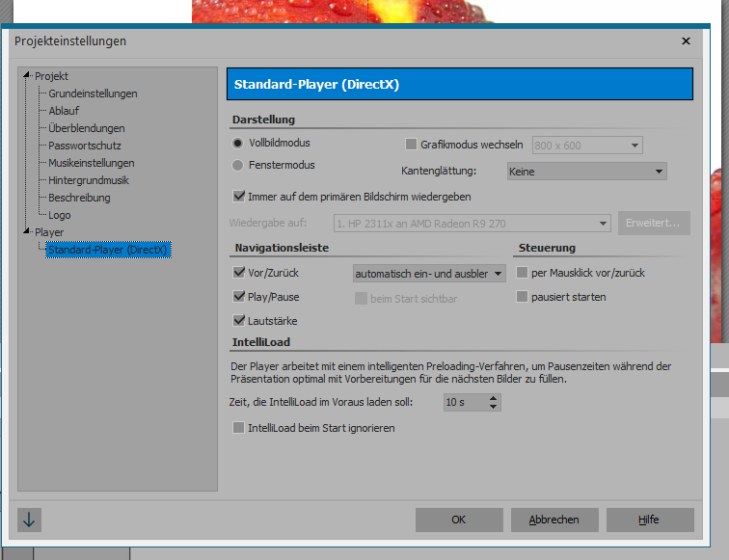
Task: Open the automatisch ein- und ausblenden dropdown
Action: click(x=429, y=274)
